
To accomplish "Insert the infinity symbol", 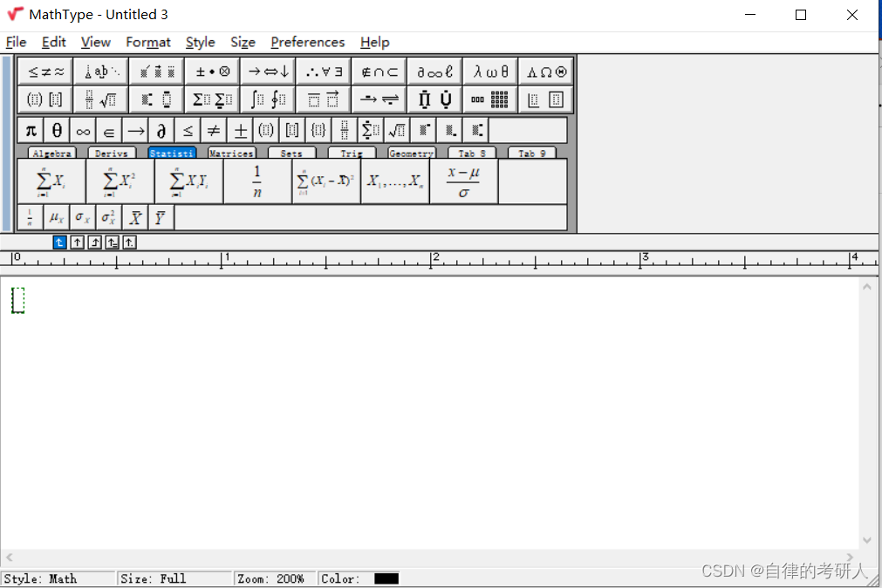I will pos(83,131).
